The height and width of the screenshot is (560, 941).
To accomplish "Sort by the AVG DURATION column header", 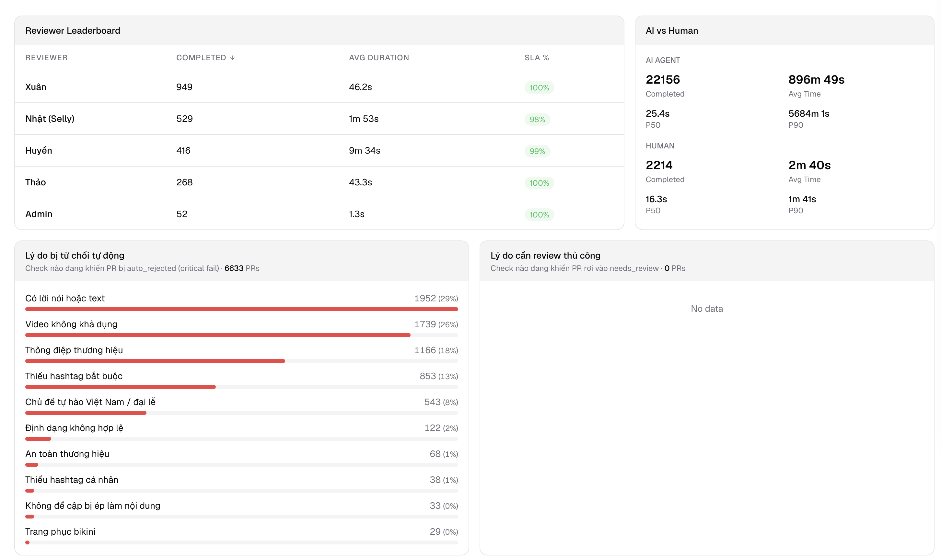I will tap(379, 58).
